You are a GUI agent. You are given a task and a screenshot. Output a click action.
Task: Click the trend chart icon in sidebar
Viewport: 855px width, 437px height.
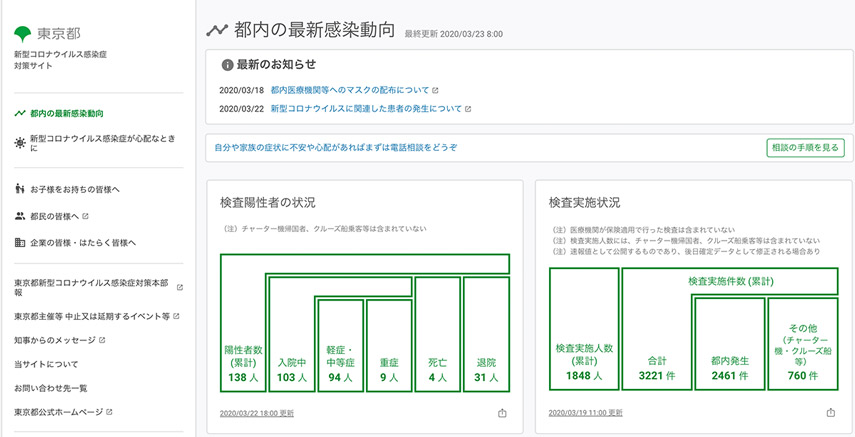(x=20, y=114)
